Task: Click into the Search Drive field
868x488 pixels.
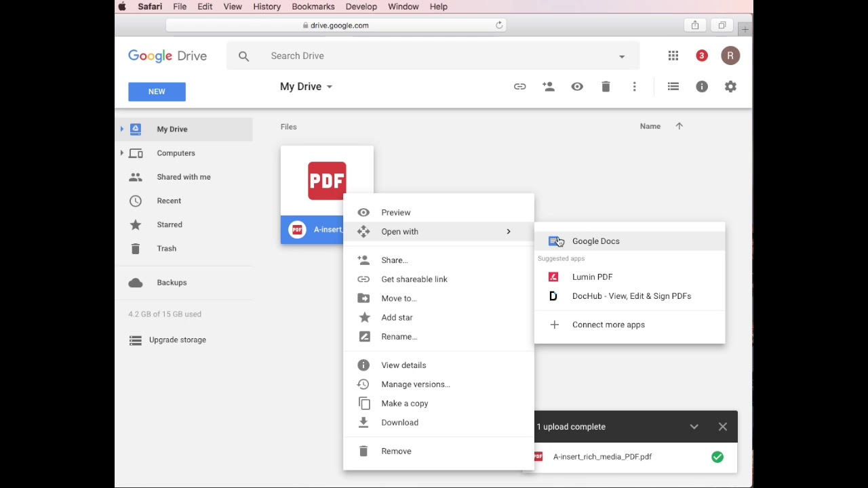Action: tap(434, 56)
